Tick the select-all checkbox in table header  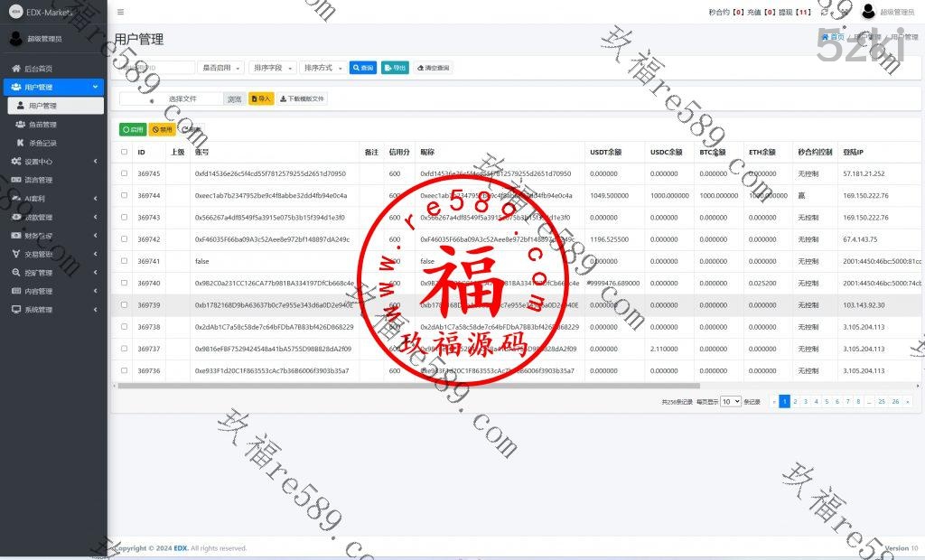124,152
